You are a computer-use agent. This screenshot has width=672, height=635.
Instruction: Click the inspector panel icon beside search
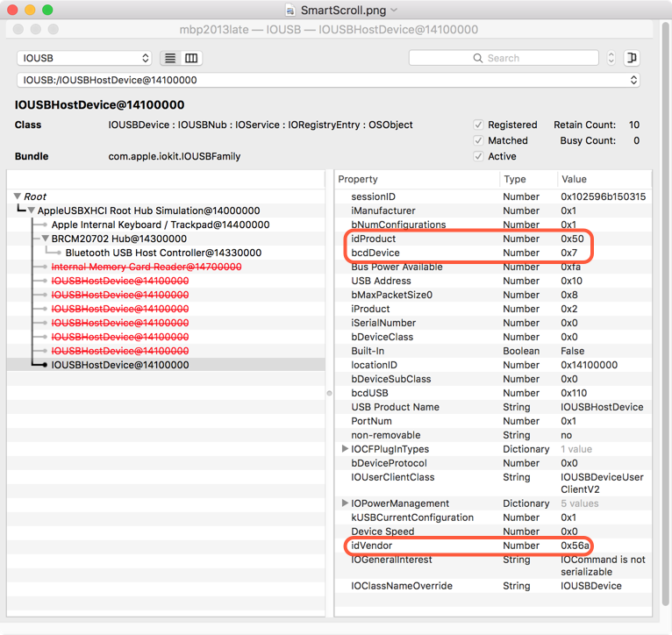[632, 58]
